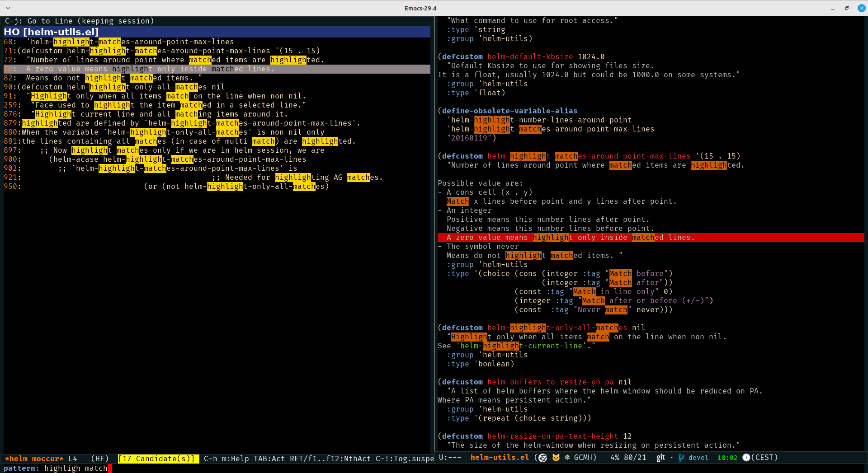Viewport: 868px width, 473px height.
Task: Click TAB:Act hint in helm mode line
Action: [269, 459]
